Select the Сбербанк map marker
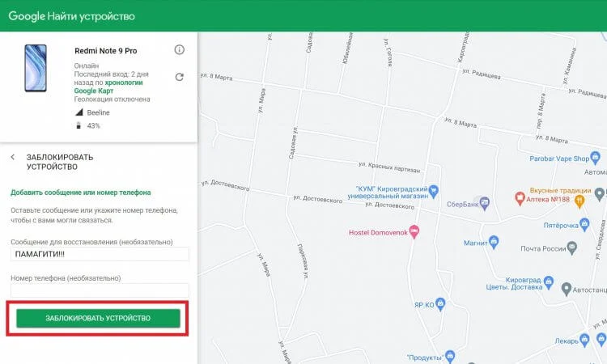 tap(485, 202)
